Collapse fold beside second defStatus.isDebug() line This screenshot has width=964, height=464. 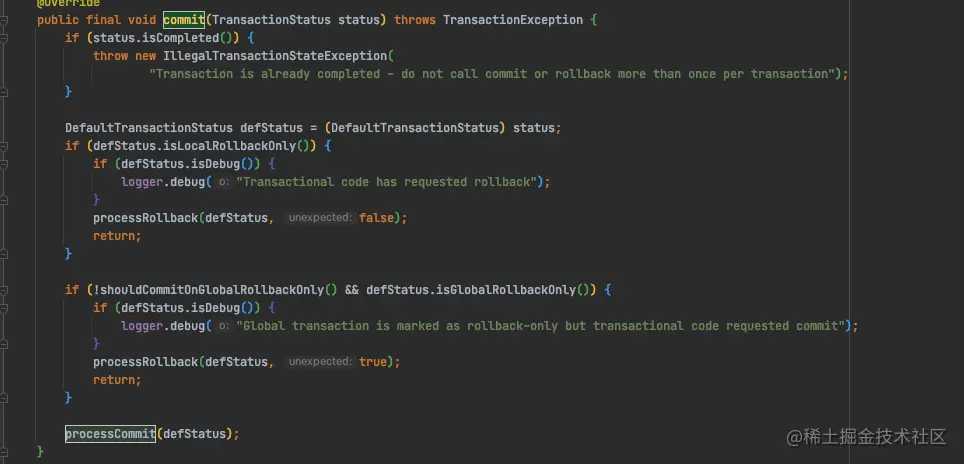point(4,308)
